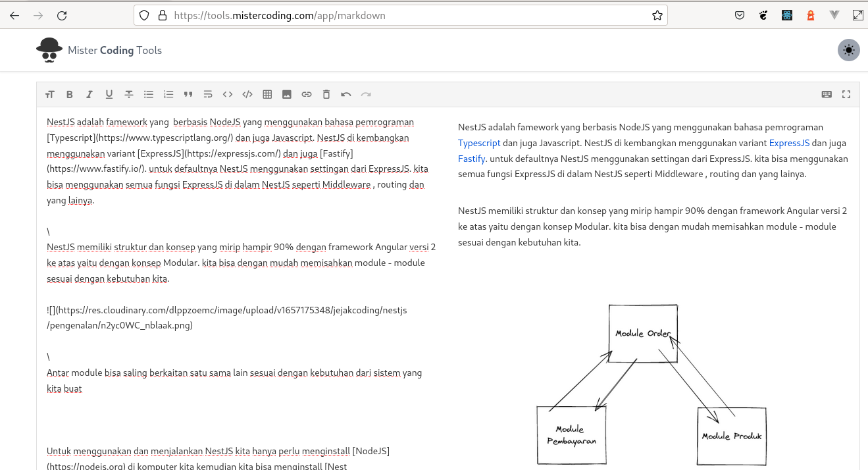868x470 pixels.
Task: Undo the last edit
Action: point(346,94)
